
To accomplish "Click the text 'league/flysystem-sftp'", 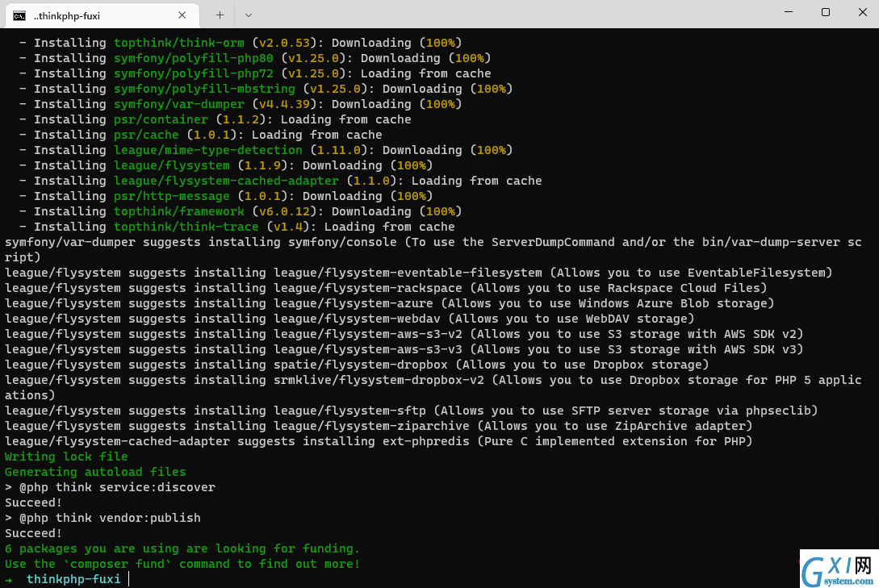I will coord(350,411).
